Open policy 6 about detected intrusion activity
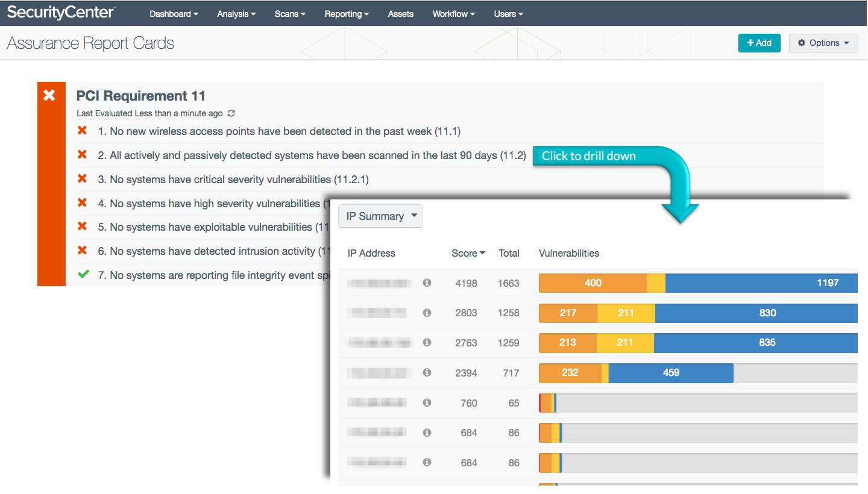868x494 pixels. point(213,251)
